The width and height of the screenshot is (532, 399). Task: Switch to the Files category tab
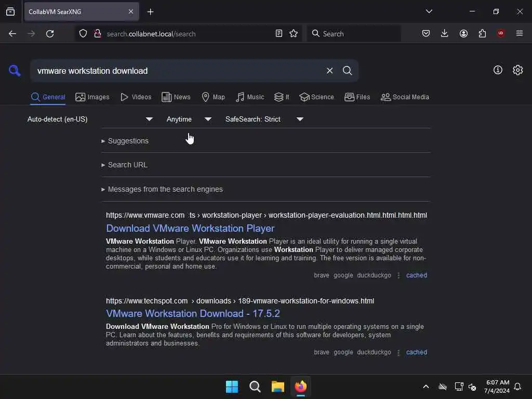pos(357,97)
